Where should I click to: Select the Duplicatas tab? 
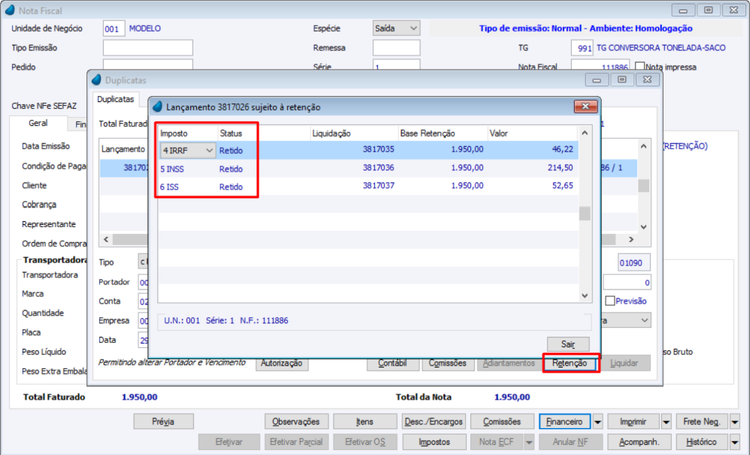(115, 99)
